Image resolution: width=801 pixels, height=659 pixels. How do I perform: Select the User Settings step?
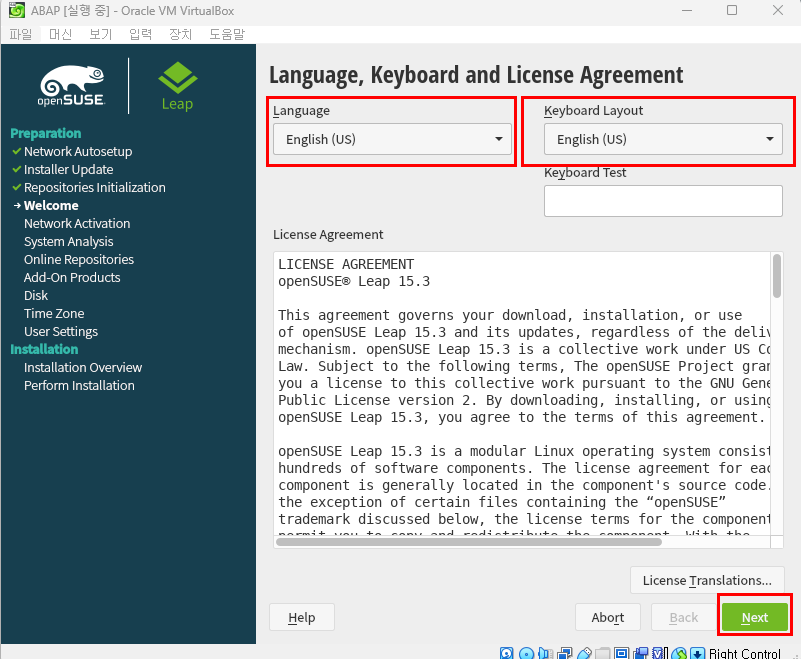(60, 332)
